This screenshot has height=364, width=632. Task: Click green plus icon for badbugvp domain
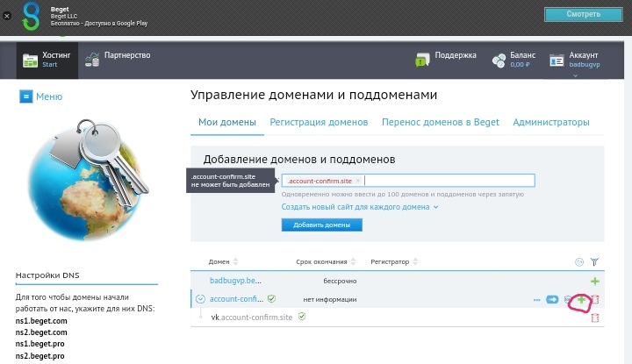point(595,281)
